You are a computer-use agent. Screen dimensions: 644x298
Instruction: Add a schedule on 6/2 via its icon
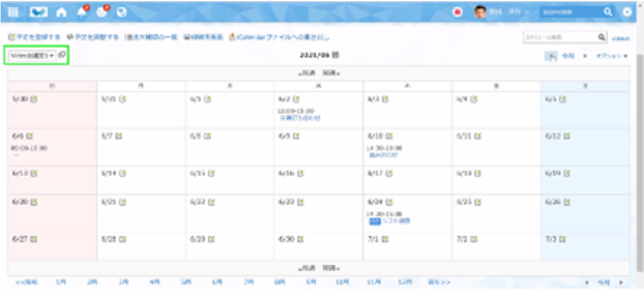(296, 99)
